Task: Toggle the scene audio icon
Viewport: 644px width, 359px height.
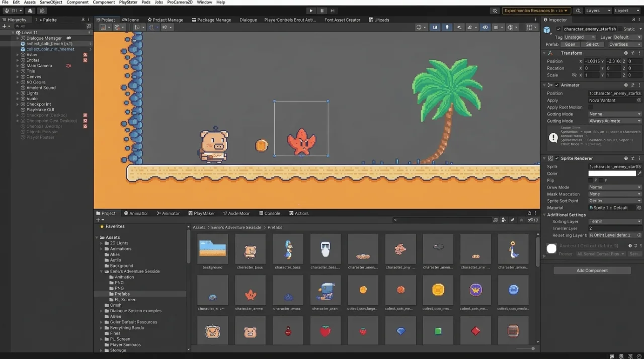Action: 459,27
